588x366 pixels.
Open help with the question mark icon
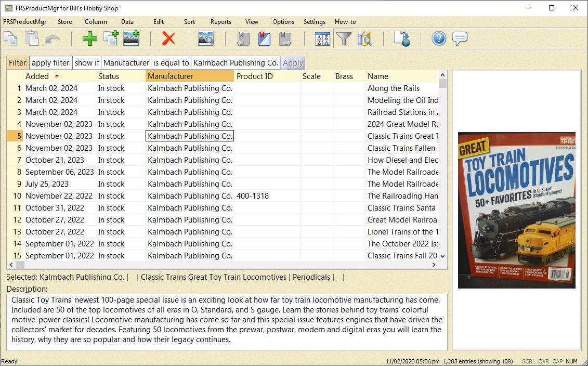[x=439, y=38]
